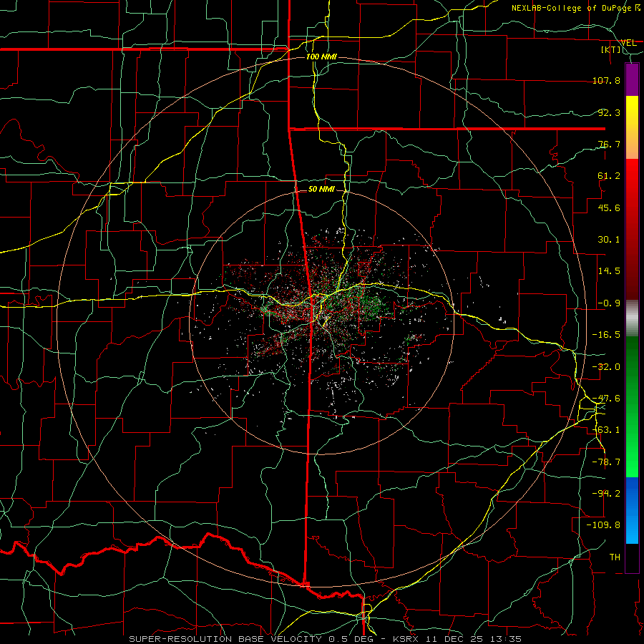Screen dimensions: 644x644
Task: Click the -16.5 velocity label
Action: coord(606,335)
